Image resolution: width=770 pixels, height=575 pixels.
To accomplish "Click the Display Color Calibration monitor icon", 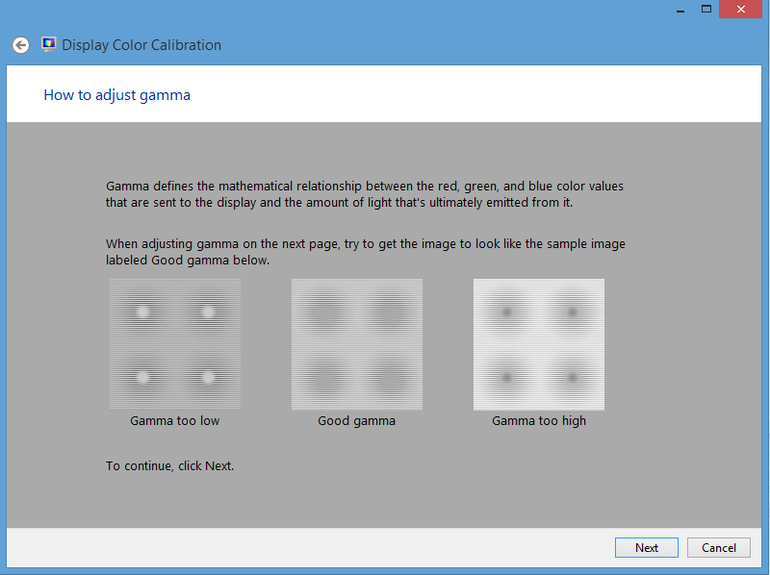I will [49, 45].
